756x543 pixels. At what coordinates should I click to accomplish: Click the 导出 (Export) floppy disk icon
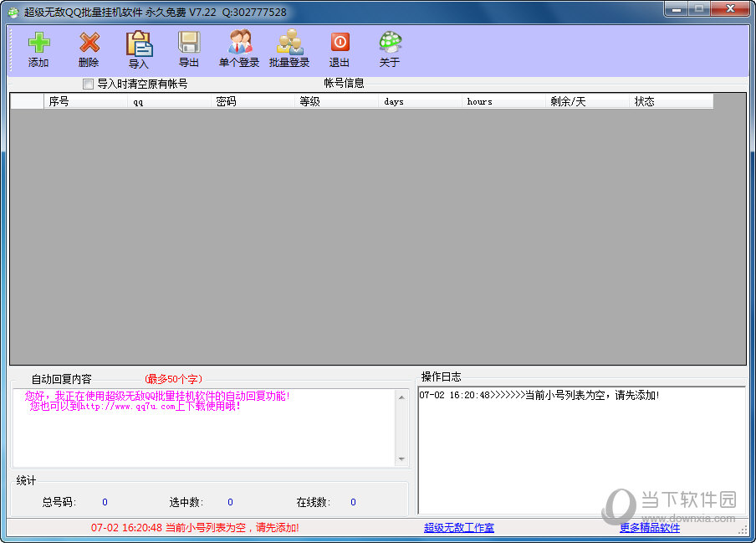point(189,43)
